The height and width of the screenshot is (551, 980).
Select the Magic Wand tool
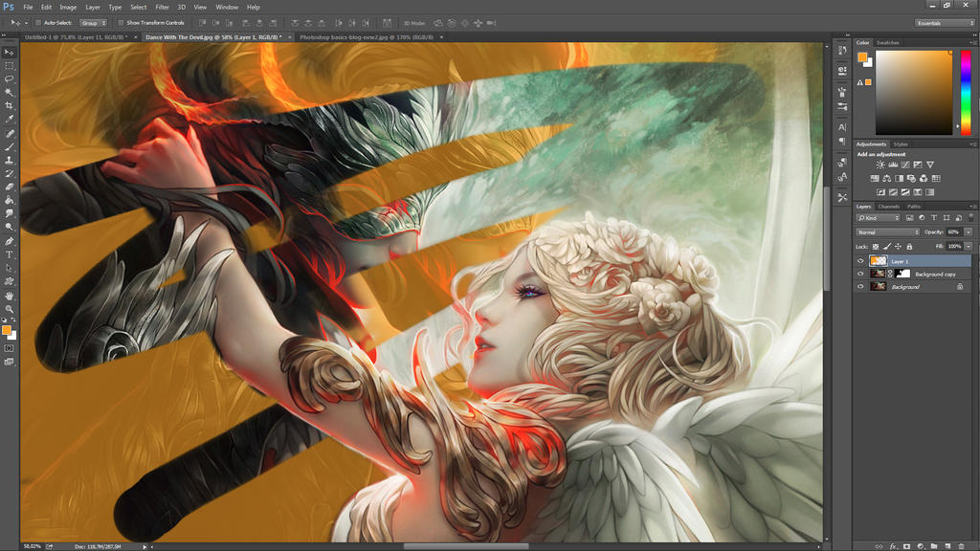9,93
